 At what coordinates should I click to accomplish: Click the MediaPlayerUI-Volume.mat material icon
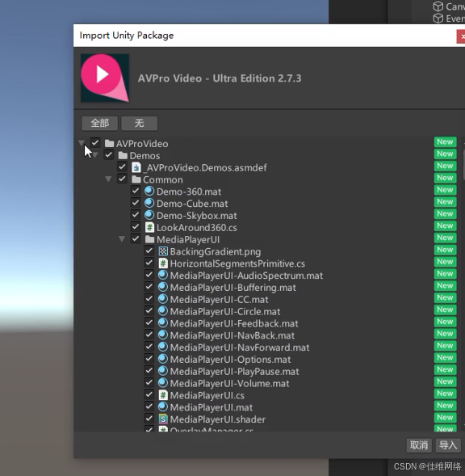tap(163, 383)
